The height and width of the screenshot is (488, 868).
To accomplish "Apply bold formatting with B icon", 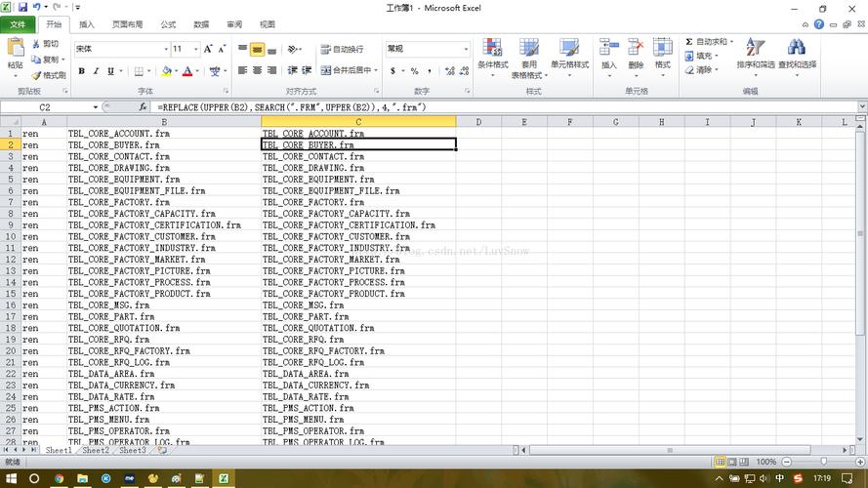I will pos(82,71).
